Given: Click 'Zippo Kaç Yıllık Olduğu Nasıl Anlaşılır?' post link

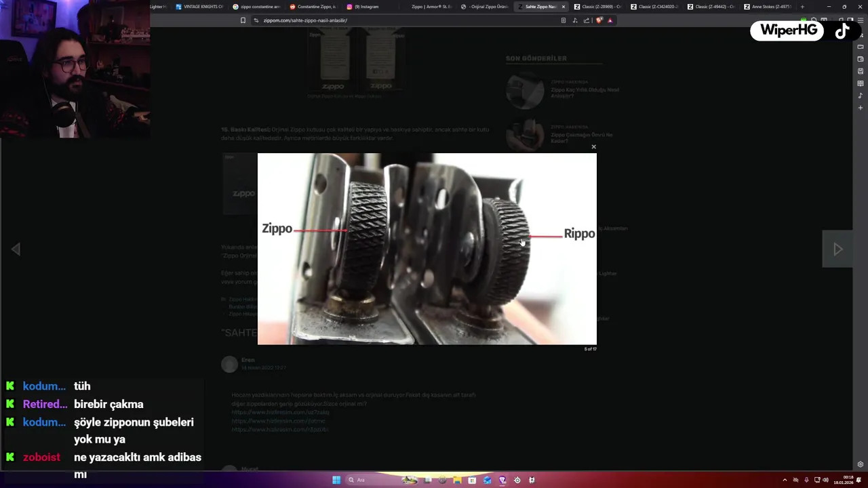Looking at the screenshot, I should tap(585, 93).
